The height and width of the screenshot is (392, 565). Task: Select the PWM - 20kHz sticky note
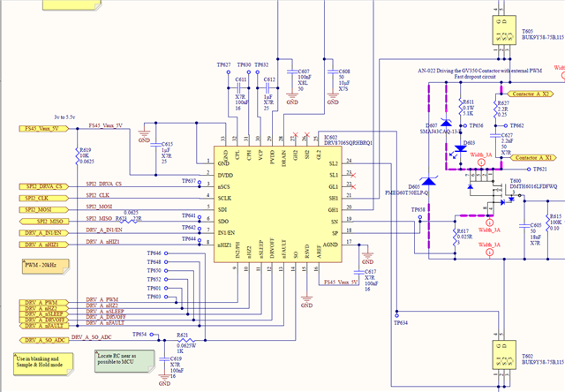46,267
